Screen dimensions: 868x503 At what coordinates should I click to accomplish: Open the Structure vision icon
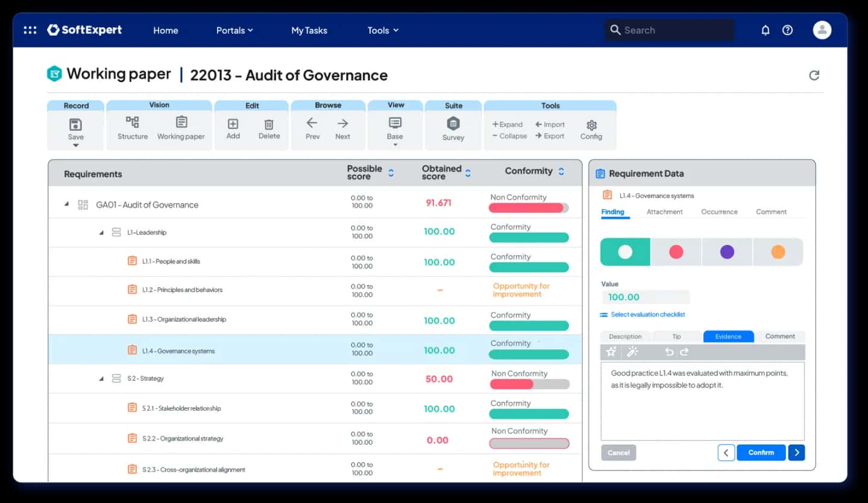coord(133,122)
